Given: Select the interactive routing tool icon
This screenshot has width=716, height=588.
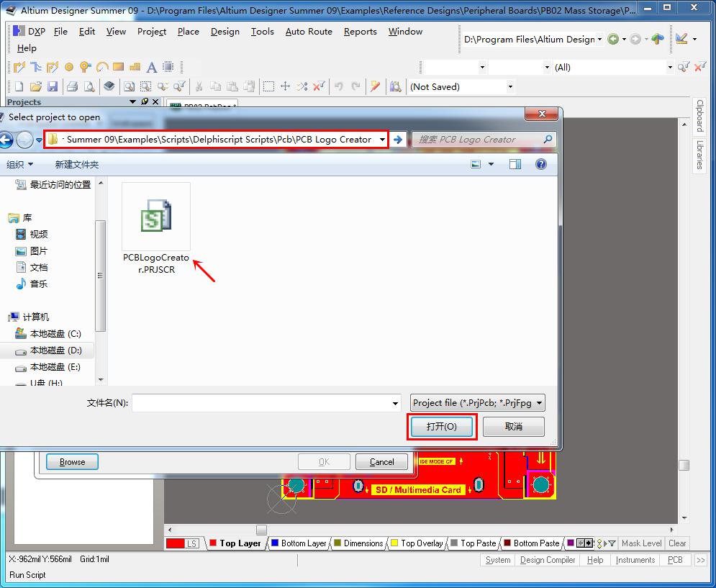Looking at the screenshot, I should 19,67.
